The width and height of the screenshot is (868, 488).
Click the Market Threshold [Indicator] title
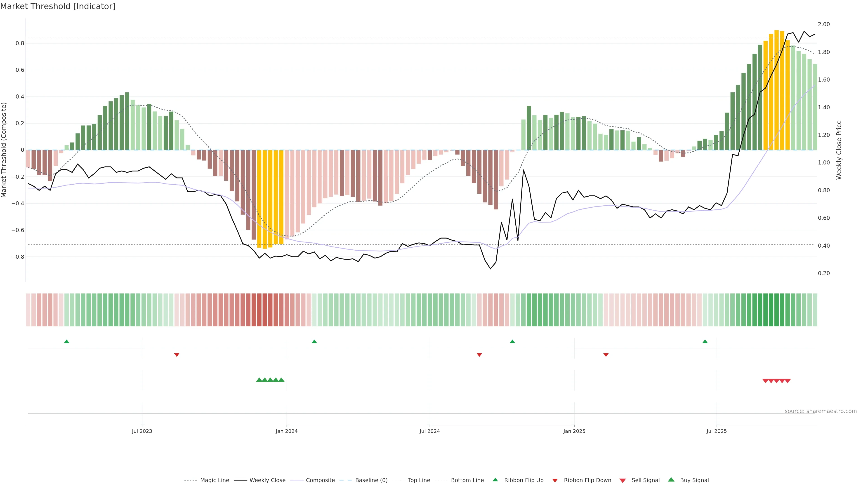pos(58,6)
